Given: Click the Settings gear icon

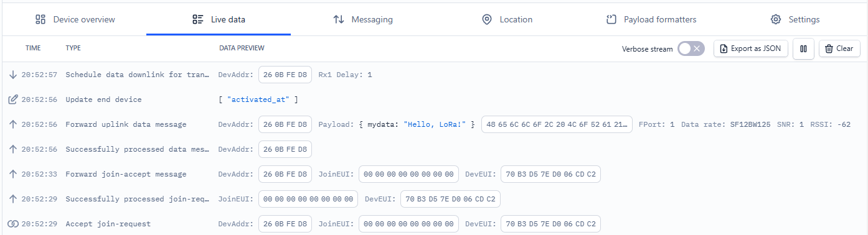Looking at the screenshot, I should click(x=775, y=19).
